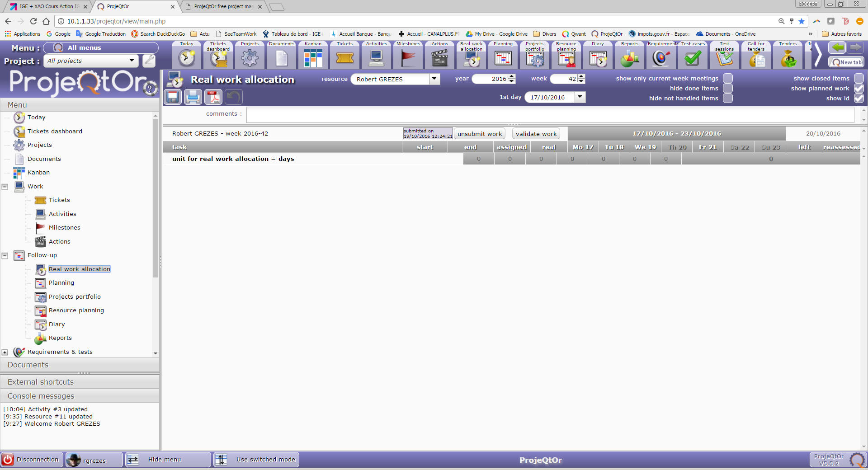The height and width of the screenshot is (470, 868).
Task: Open the External shortcuts accordion section
Action: (80, 382)
